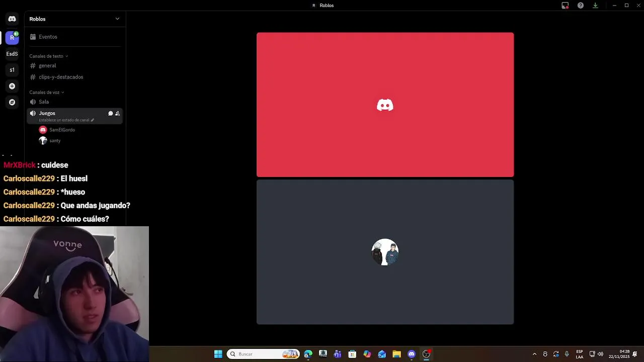Switch the ESP LAA keyboard language
Image resolution: width=644 pixels, height=362 pixels.
tap(580, 354)
